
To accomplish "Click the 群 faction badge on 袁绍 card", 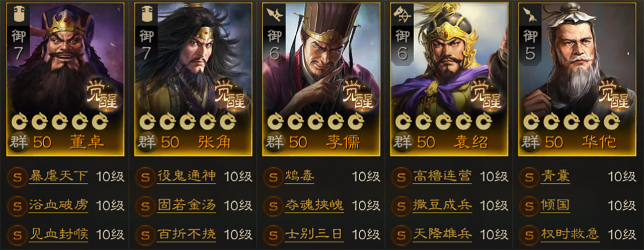I will (402, 142).
